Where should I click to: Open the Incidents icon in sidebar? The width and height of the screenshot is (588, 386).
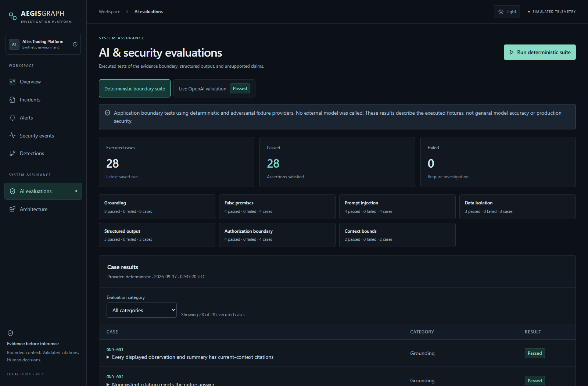pos(12,100)
